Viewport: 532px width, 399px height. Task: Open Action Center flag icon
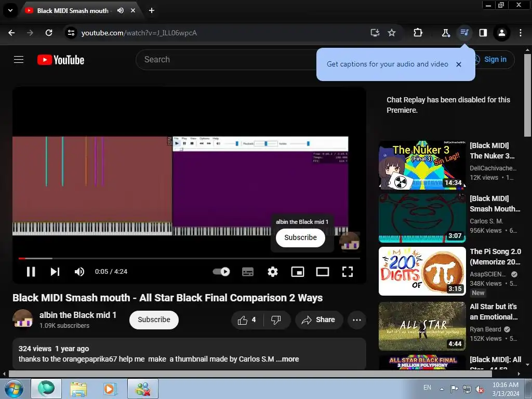point(454,389)
